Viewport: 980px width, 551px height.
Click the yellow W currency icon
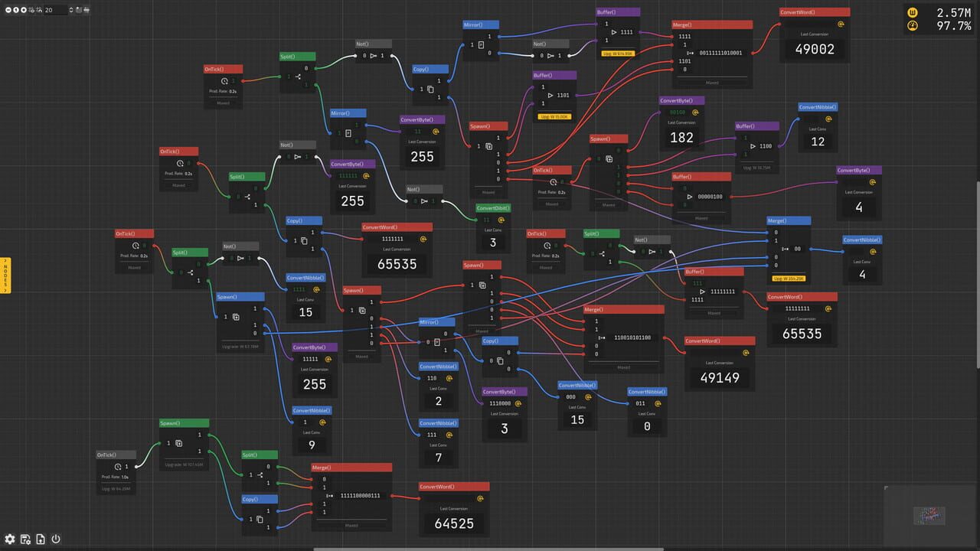point(912,12)
